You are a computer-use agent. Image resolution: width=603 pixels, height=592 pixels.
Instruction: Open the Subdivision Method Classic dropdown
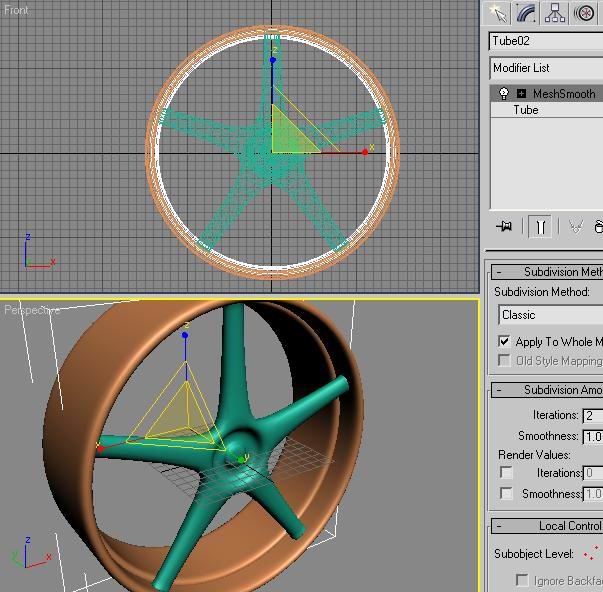pyautogui.click(x=550, y=315)
